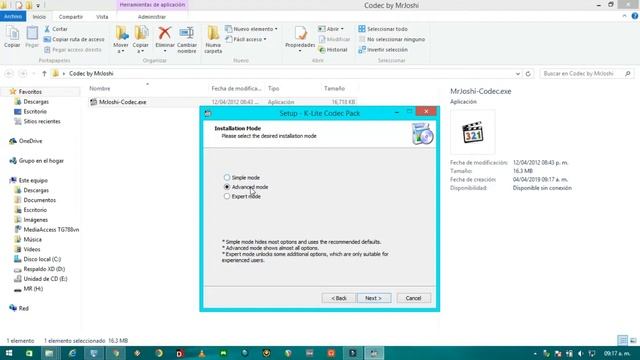Click No seleccionar ninguno

click(x=391, y=39)
